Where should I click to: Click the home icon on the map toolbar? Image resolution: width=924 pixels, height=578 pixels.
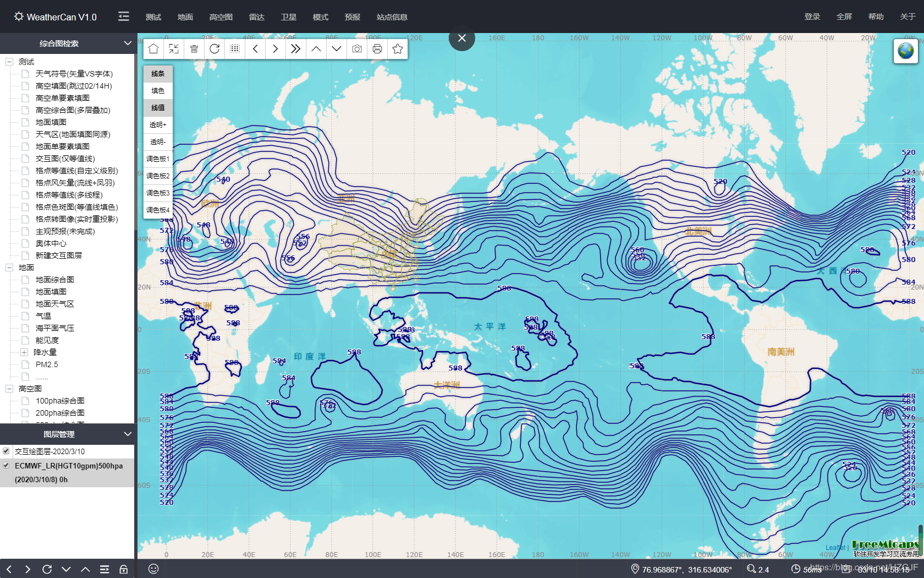point(153,49)
